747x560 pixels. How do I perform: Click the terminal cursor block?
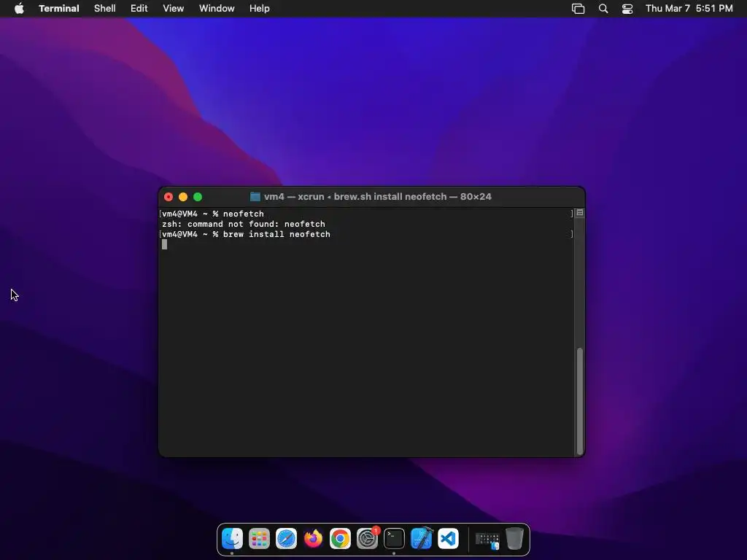click(164, 244)
